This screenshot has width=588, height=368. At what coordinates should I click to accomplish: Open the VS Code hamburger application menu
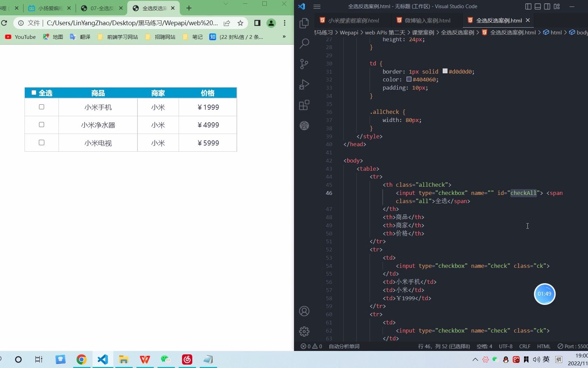click(x=317, y=6)
